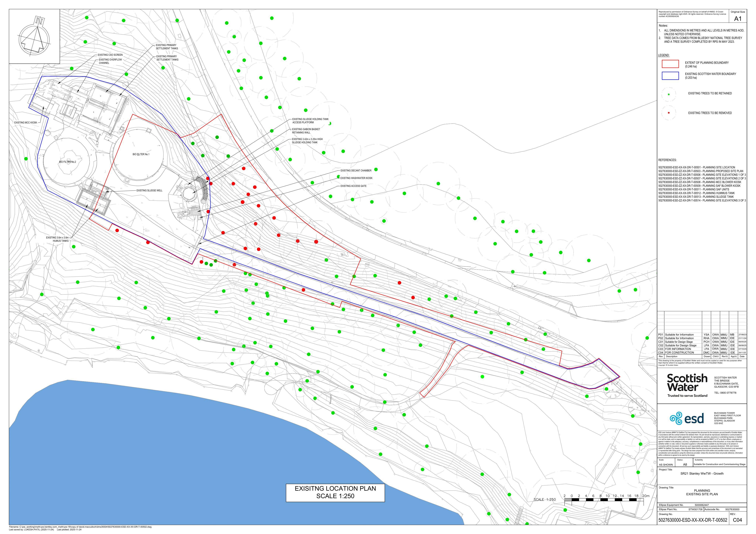Click the HUMUS TANKS annotation

57,239
